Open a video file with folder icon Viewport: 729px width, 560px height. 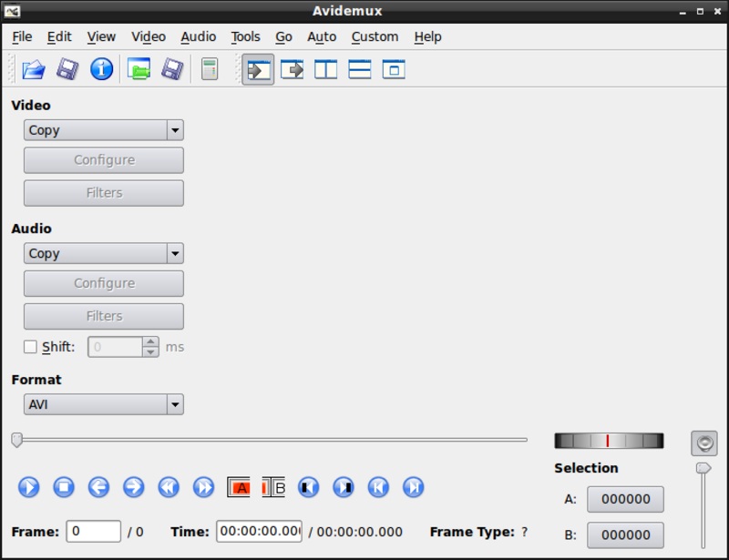point(34,70)
